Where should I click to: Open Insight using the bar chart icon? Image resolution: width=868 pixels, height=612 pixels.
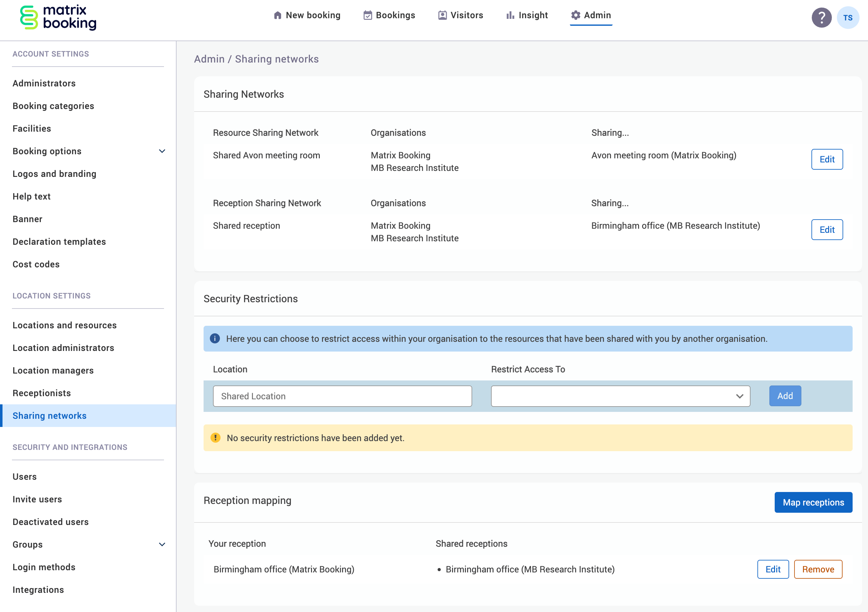510,15
